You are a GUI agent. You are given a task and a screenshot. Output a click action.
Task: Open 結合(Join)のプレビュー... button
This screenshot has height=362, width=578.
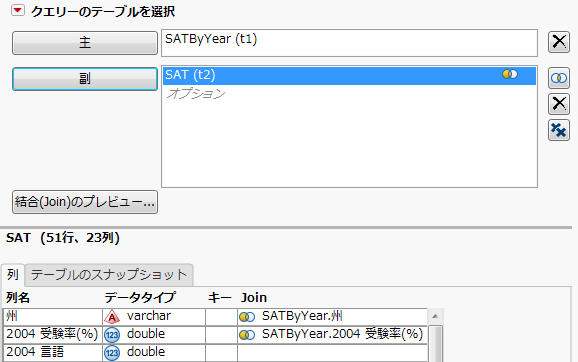click(85, 202)
